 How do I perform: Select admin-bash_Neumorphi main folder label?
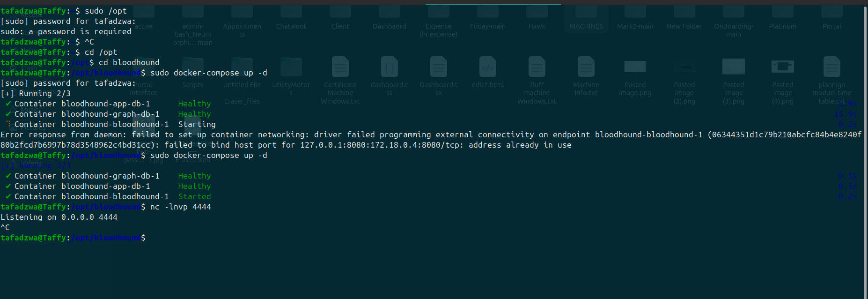193,34
